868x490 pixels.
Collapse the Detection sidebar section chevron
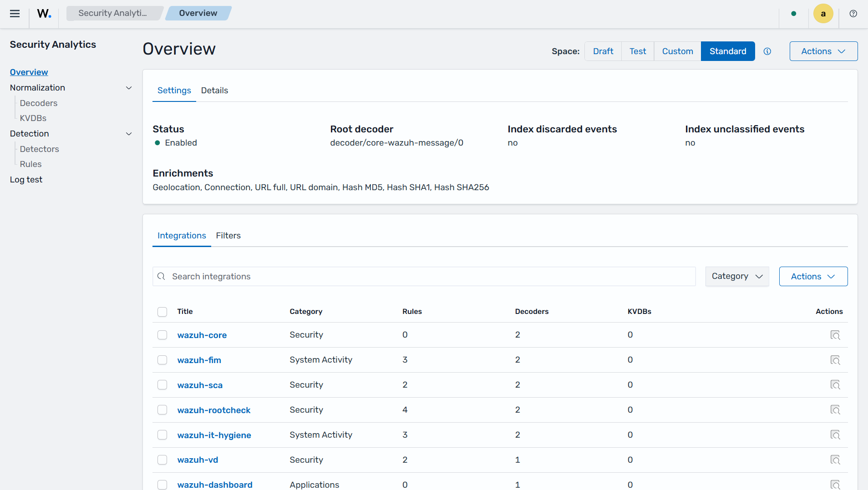tap(129, 134)
